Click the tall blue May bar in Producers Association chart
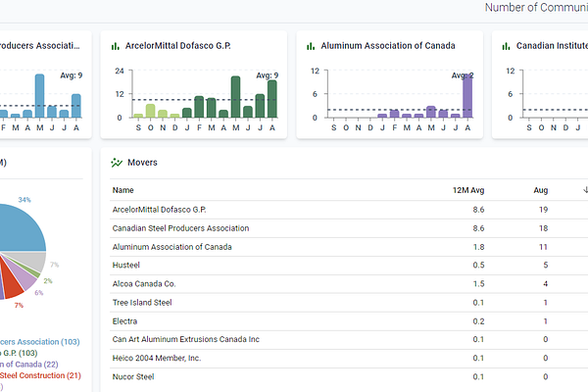588x392 pixels. [x=39, y=96]
